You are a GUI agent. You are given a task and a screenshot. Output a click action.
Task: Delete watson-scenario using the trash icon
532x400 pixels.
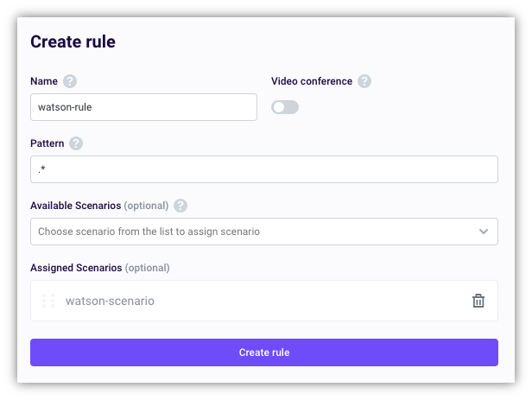point(478,301)
